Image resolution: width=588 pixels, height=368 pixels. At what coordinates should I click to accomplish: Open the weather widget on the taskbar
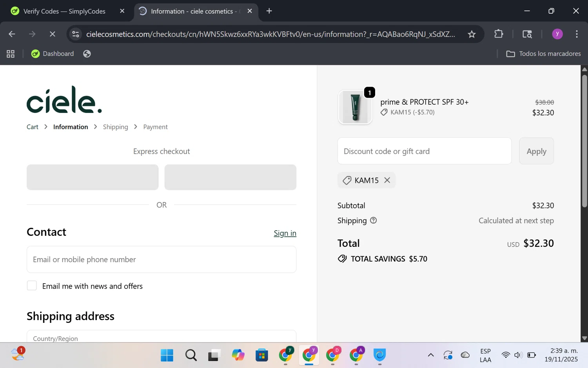click(x=18, y=355)
